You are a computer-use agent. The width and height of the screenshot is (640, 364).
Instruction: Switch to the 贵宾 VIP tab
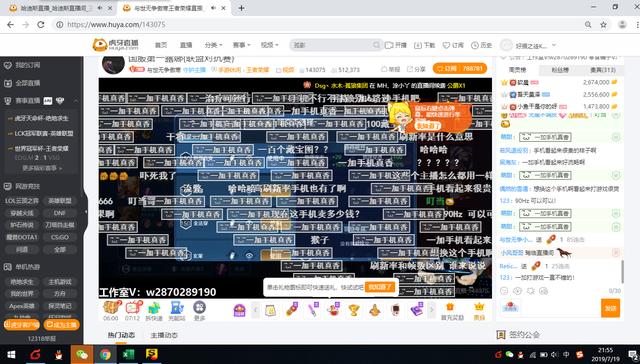tap(602, 70)
